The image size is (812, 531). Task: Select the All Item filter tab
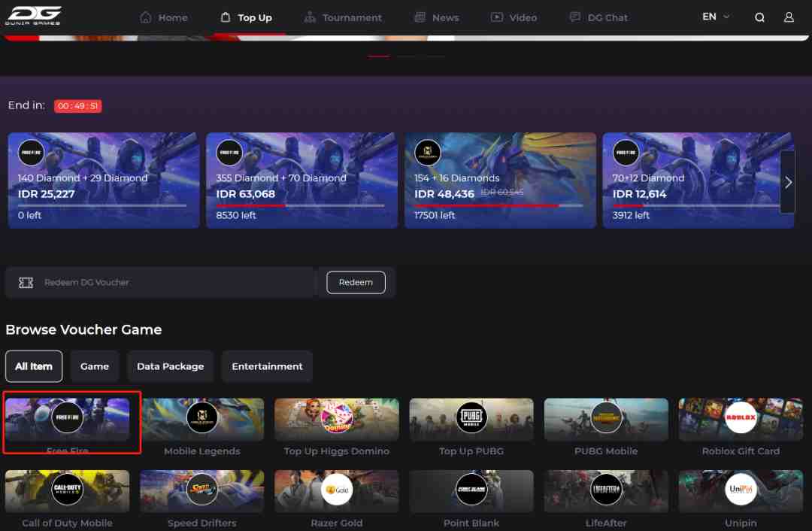pos(34,366)
